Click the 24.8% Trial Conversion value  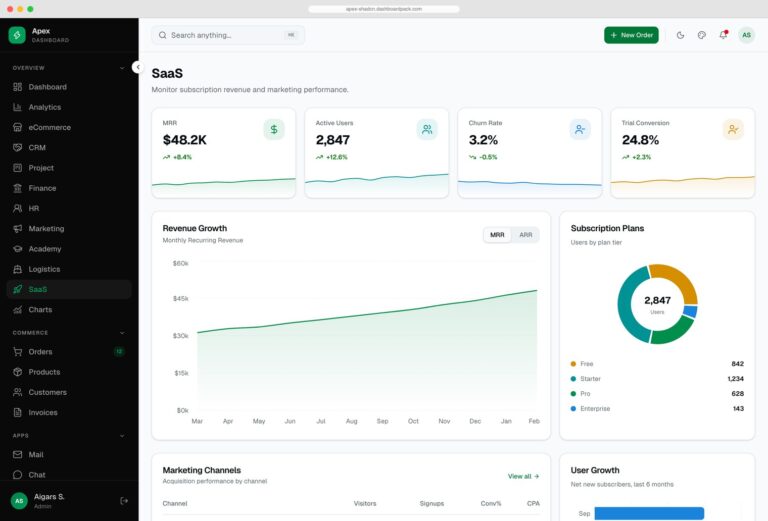(x=640, y=140)
